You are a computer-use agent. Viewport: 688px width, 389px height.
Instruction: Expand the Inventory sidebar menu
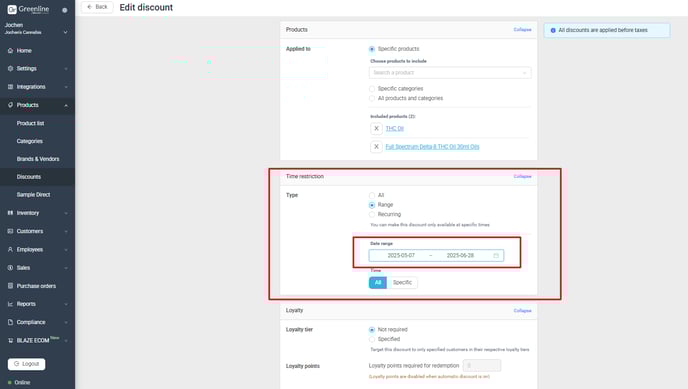pyautogui.click(x=37, y=213)
